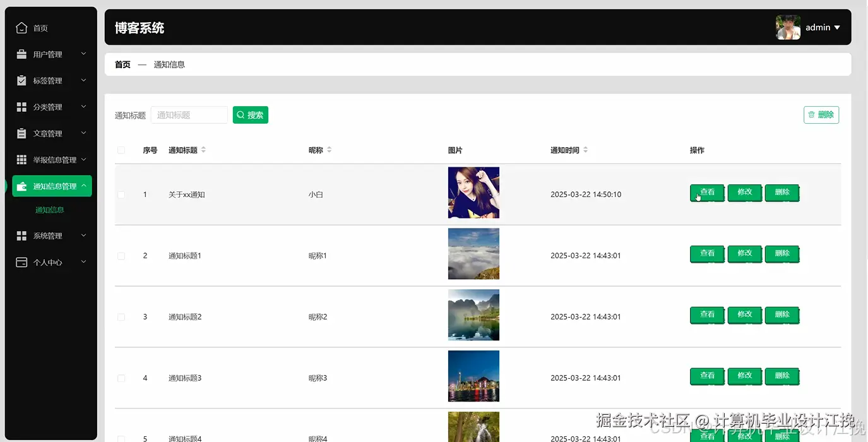
Task: Sort by 通知时间 column arrows
Action: coord(585,150)
